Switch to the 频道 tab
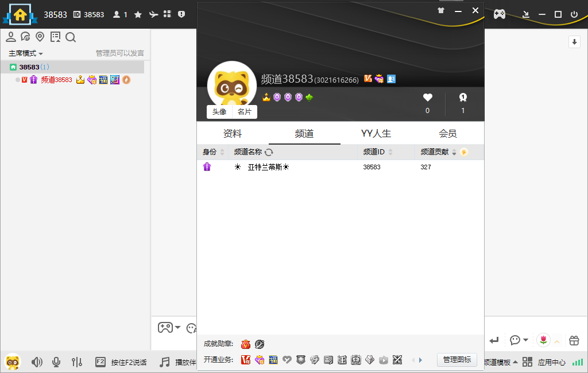The width and height of the screenshot is (588, 373). 304,134
